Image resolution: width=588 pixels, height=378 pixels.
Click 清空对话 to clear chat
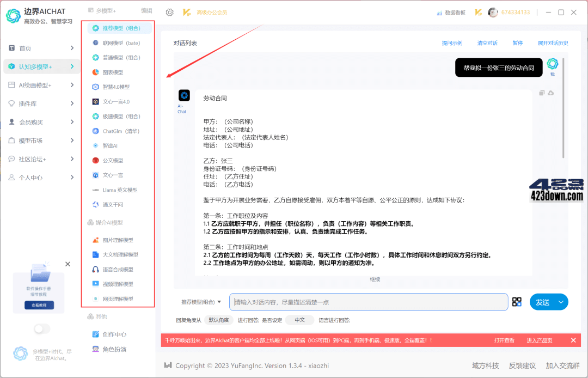(x=487, y=43)
